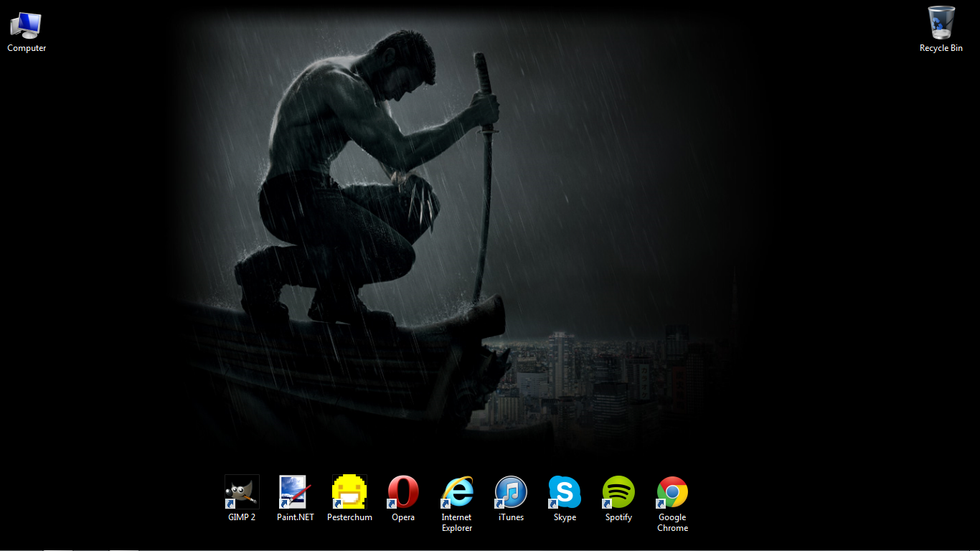Start the Opera browser
This screenshot has width=980, height=551.
click(402, 491)
